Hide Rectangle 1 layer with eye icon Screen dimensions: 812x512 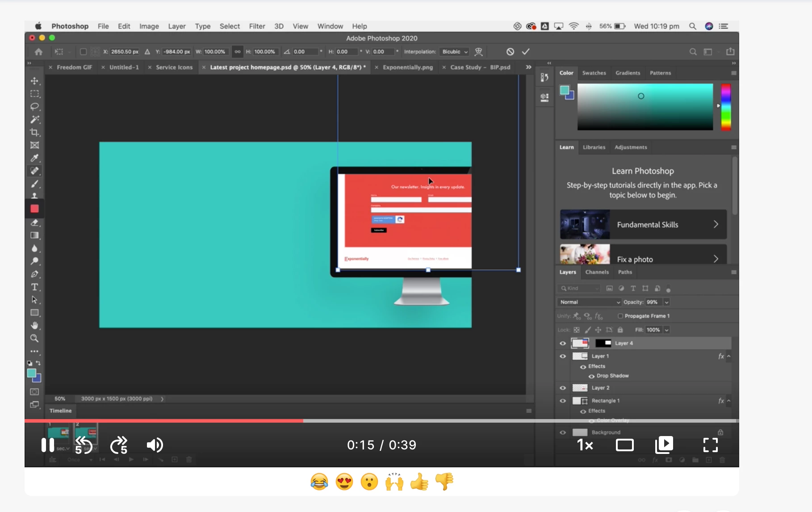tap(563, 401)
